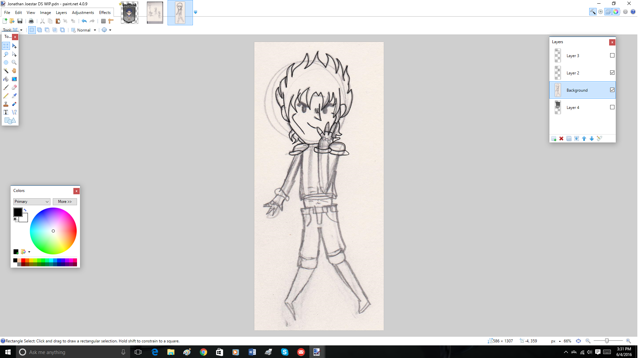
Task: Open the Adjustments menu
Action: coord(83,13)
